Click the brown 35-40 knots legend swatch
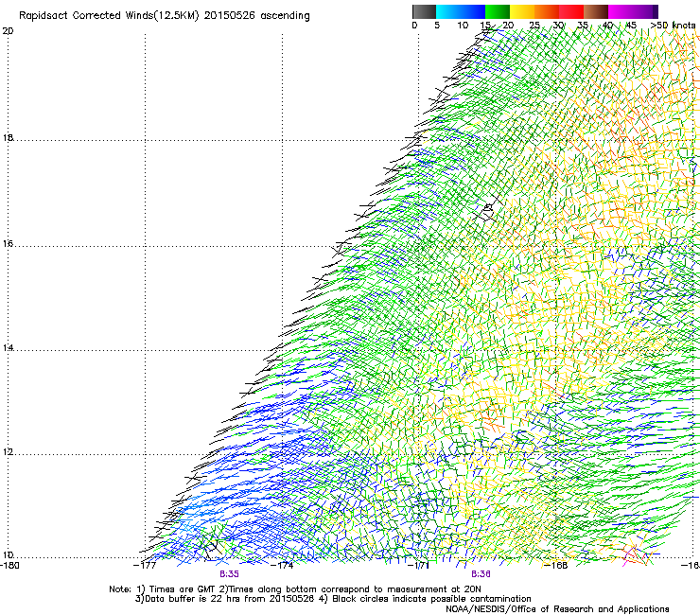Screen dimensions: 700x615 [596, 11]
